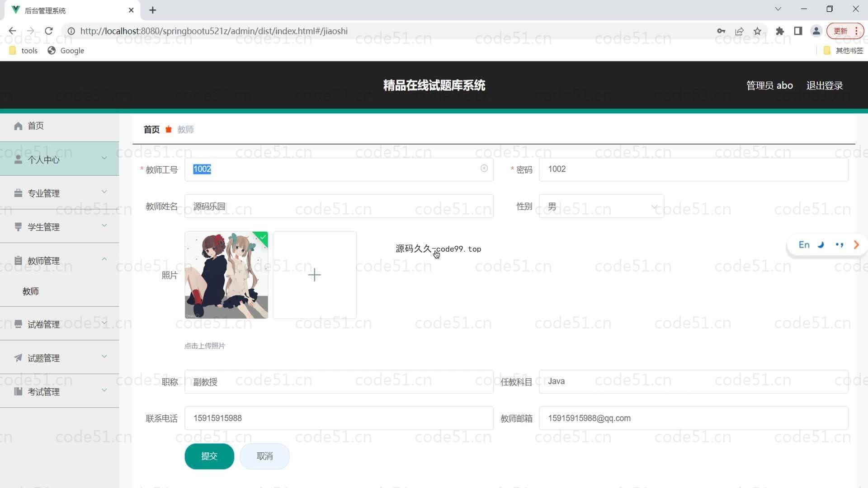
Task: Click the punctuation dots icon in IME bar
Action: click(840, 245)
